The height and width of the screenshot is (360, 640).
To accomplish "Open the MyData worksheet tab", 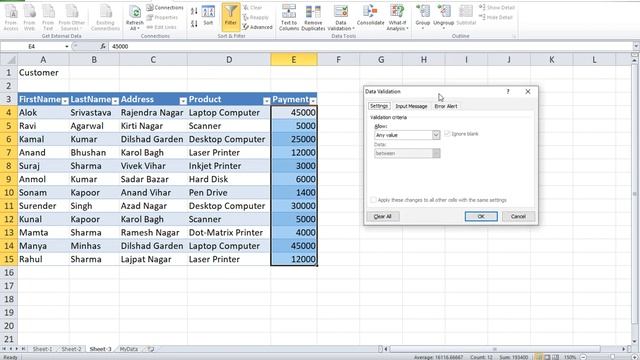I will point(129,349).
